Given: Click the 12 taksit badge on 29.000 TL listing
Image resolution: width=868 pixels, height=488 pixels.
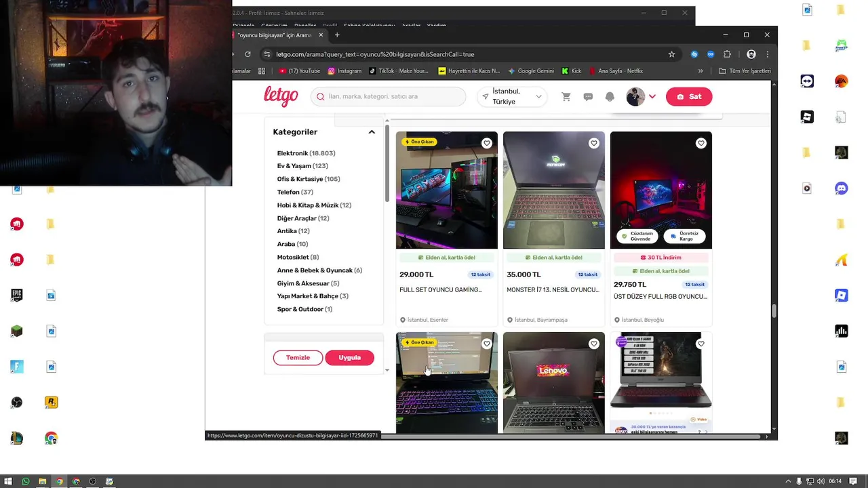Looking at the screenshot, I should [x=480, y=274].
